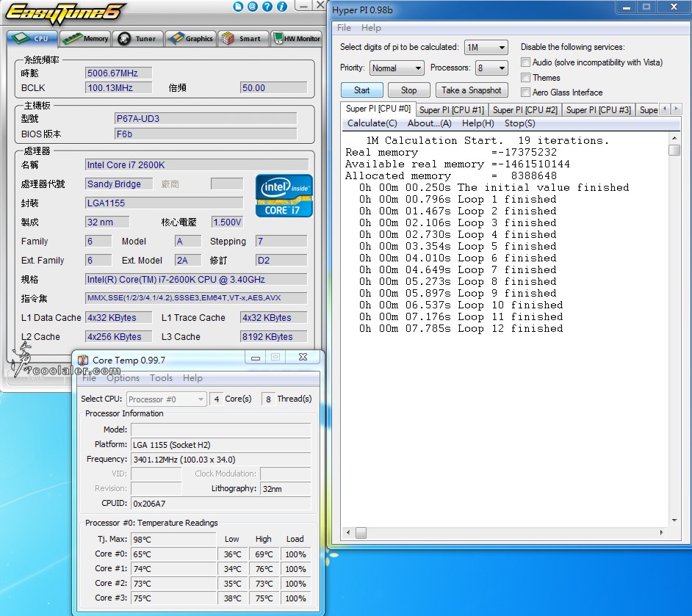Click the multiplier 50.00 value
This screenshot has width=692, height=616.
click(273, 88)
